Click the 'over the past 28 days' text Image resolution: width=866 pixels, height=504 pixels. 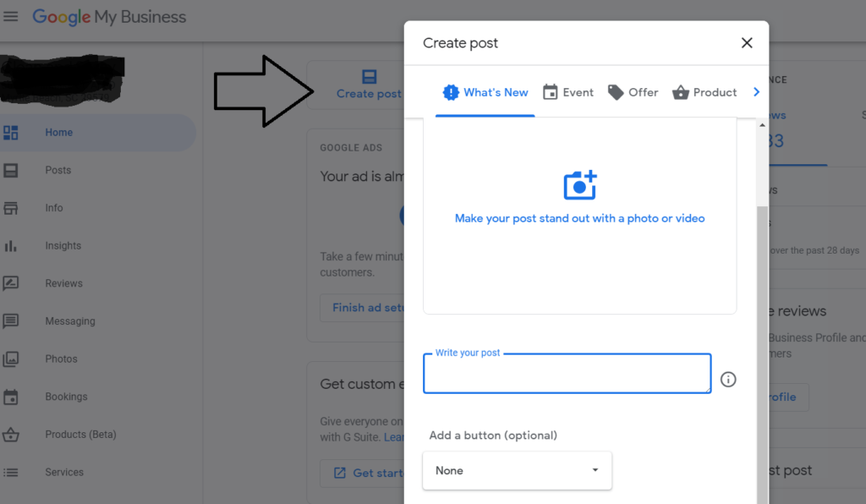814,250
